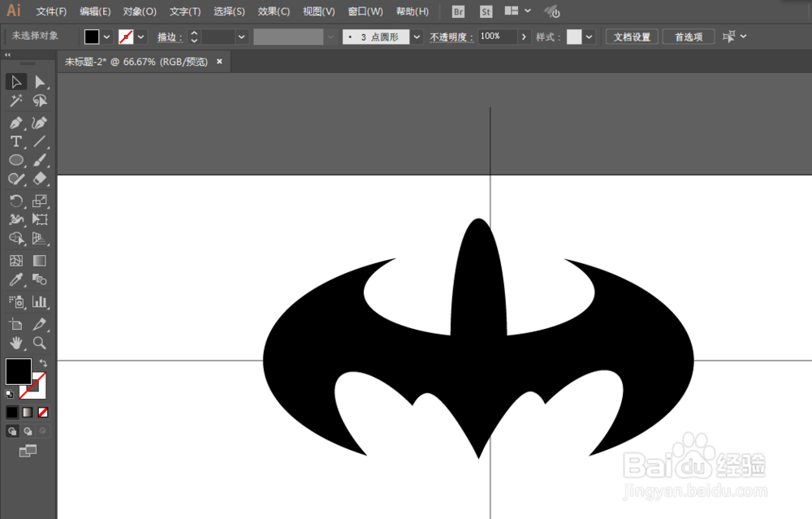Select the Pen tool
812x519 pixels.
(x=16, y=122)
